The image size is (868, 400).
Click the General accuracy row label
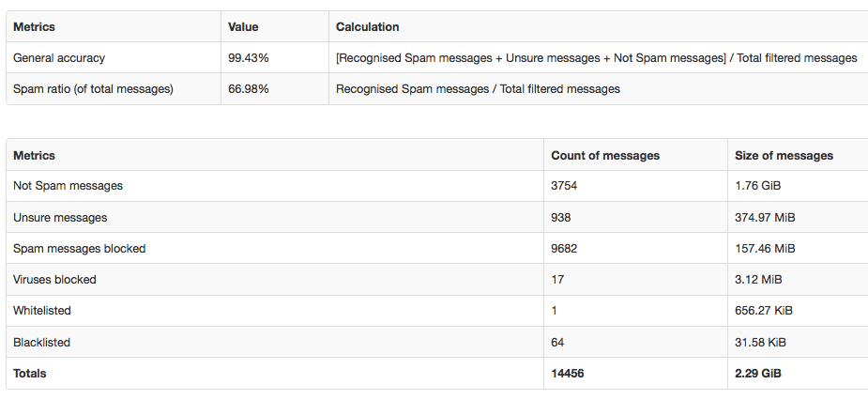pos(59,57)
